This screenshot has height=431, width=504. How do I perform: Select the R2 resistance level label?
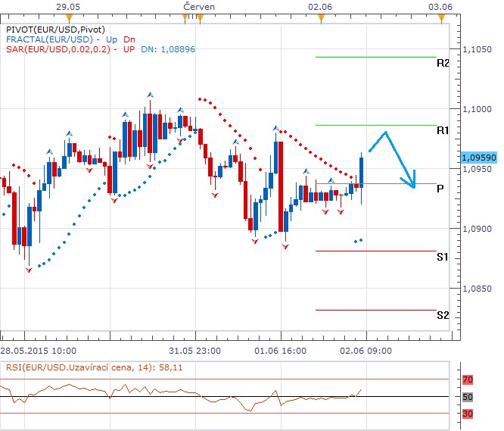pos(443,63)
